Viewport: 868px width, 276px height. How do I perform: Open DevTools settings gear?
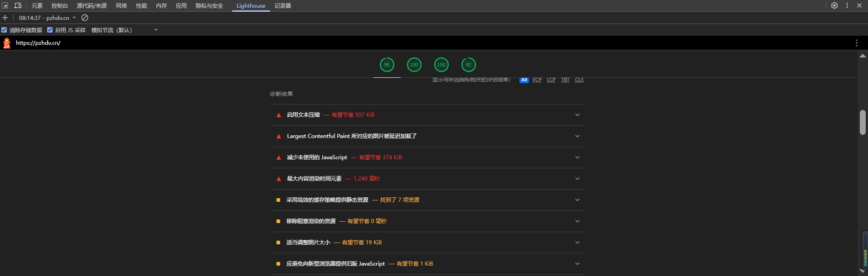[x=834, y=6]
